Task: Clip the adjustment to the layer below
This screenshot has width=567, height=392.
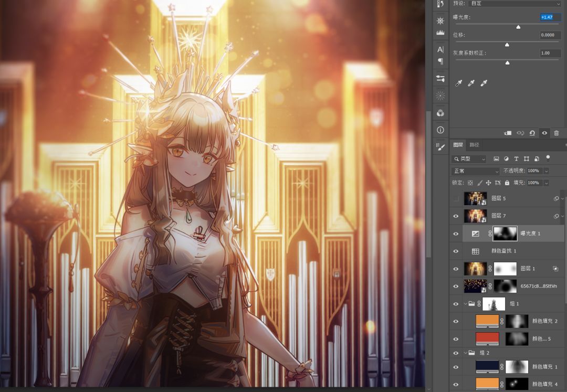Action: point(508,133)
